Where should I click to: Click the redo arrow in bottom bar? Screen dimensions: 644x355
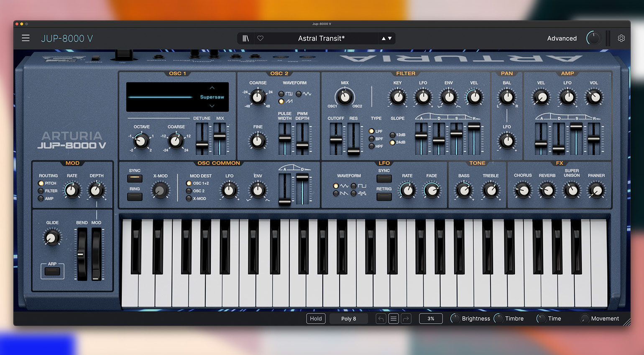(x=406, y=319)
